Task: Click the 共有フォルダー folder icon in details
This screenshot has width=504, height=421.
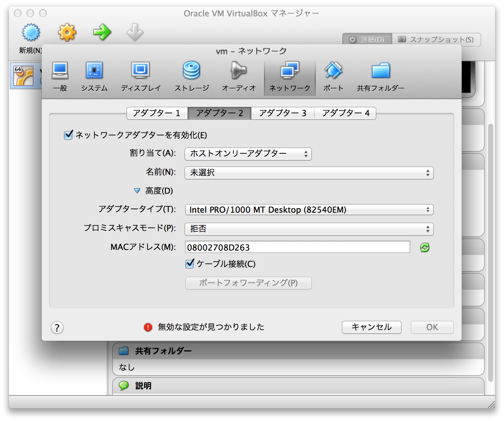Action: 123,351
